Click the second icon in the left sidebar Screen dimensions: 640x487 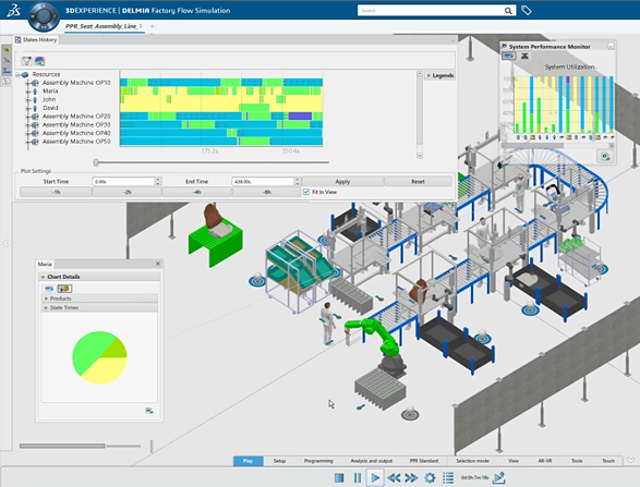[x=6, y=60]
